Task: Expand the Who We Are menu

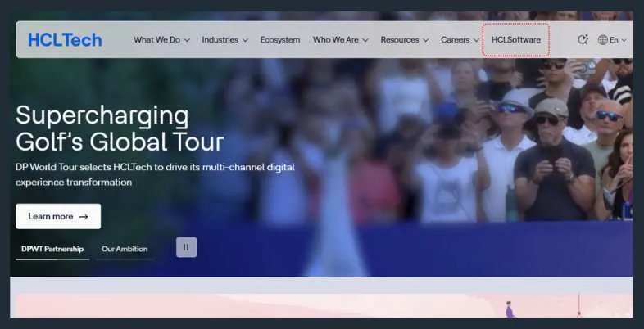Action: 341,40
